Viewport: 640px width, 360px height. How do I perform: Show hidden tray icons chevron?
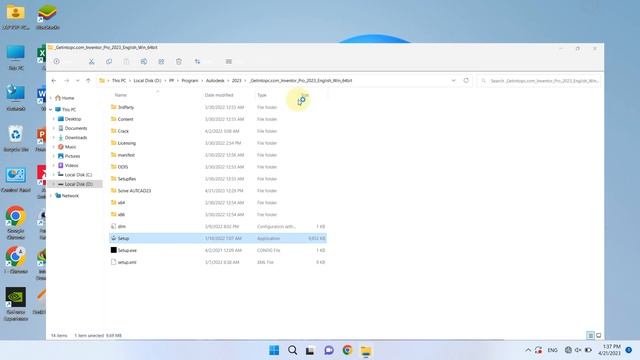[x=528, y=350]
